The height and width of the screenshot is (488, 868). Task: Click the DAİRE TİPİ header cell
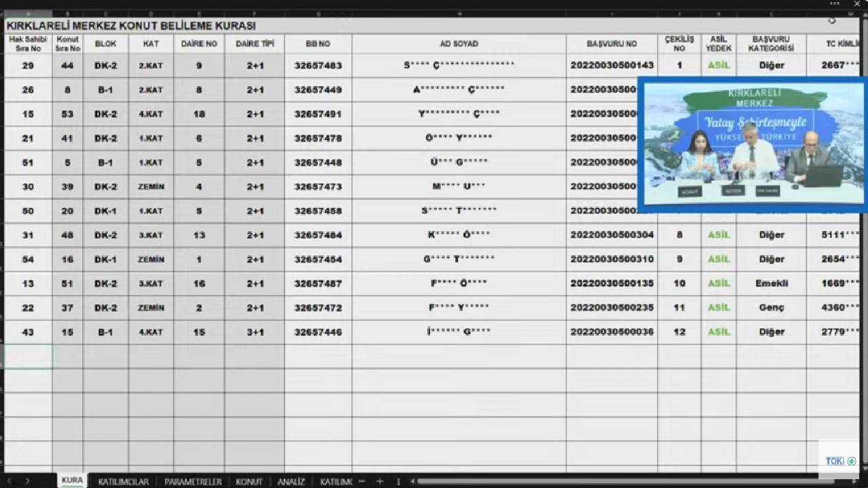click(x=255, y=44)
